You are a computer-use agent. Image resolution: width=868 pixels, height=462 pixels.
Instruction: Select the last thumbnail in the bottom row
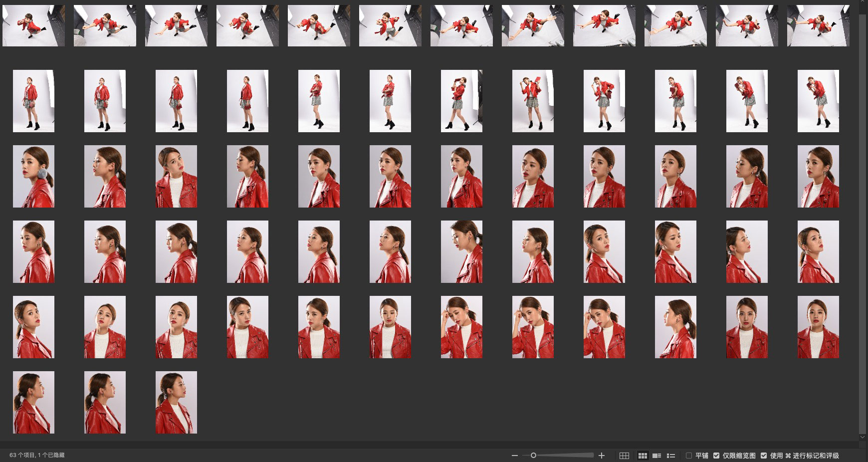click(x=176, y=402)
